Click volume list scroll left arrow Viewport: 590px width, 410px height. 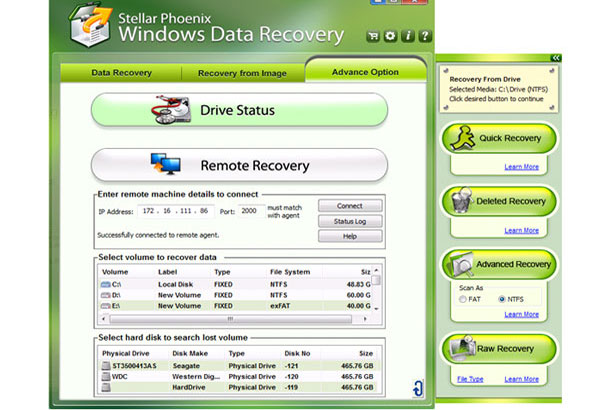(104, 319)
